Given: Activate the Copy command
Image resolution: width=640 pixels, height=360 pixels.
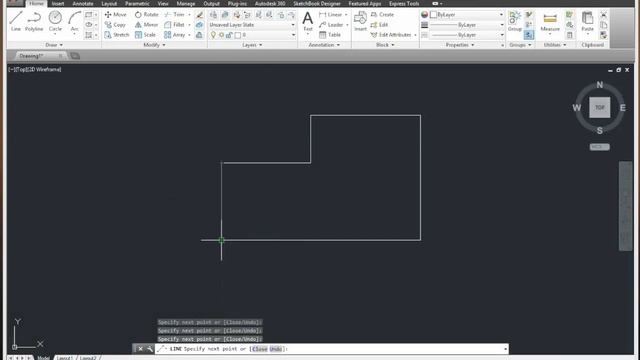Looking at the screenshot, I should click(115, 24).
